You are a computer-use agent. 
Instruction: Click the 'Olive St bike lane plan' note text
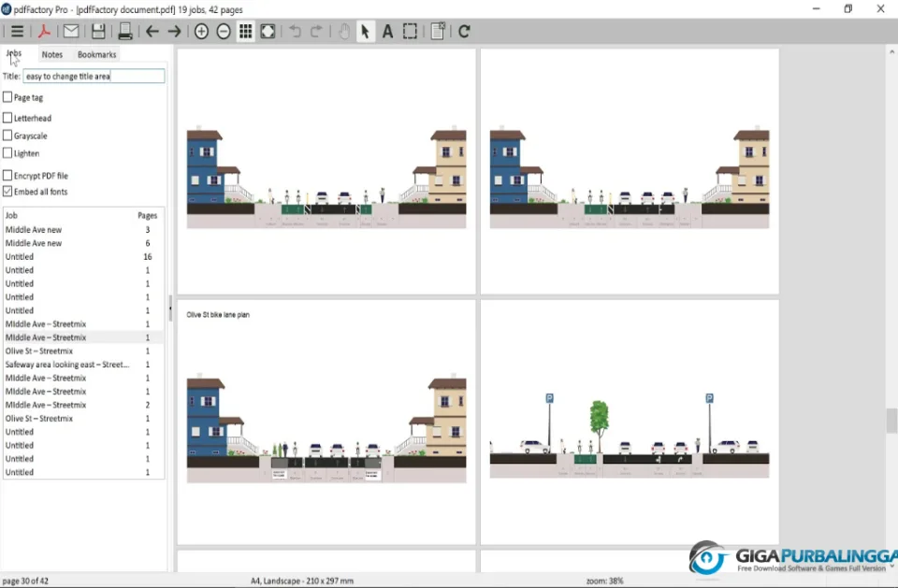tap(218, 314)
